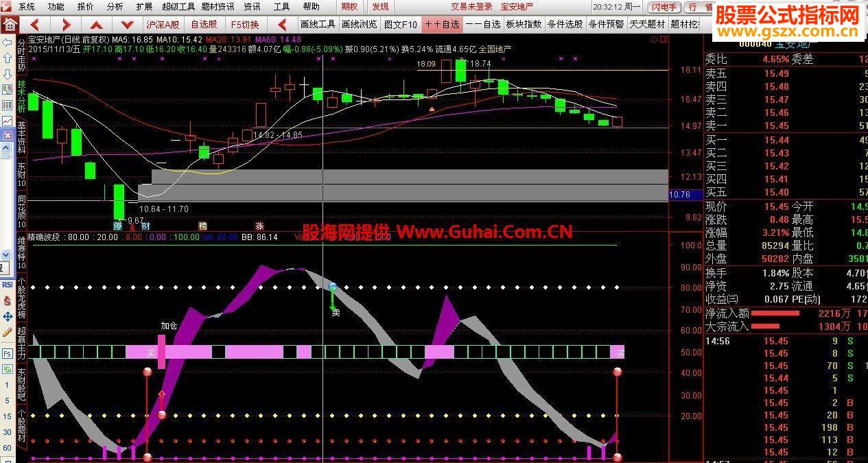Viewport: 868px width, 463px height.
Task: Open the 扩展 menu
Action: pyautogui.click(x=144, y=6)
